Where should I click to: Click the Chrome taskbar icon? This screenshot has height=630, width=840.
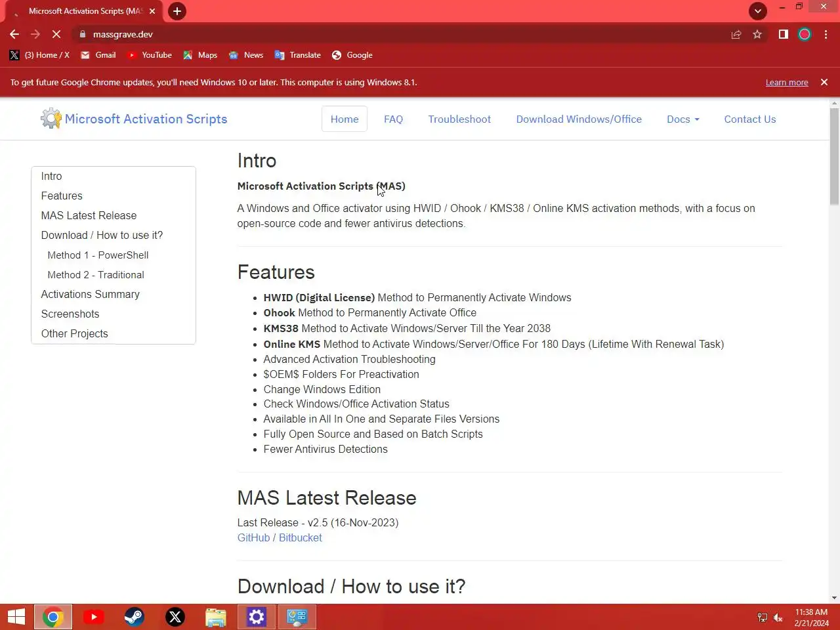click(53, 617)
